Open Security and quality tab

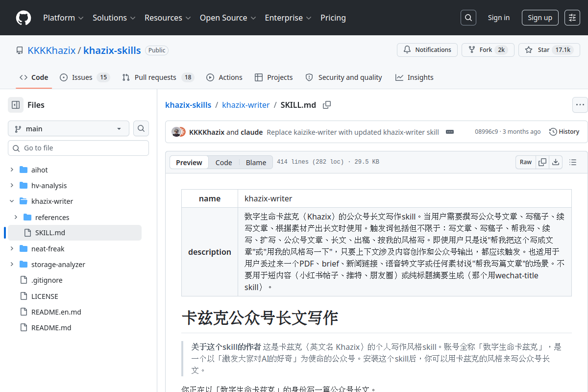343,77
